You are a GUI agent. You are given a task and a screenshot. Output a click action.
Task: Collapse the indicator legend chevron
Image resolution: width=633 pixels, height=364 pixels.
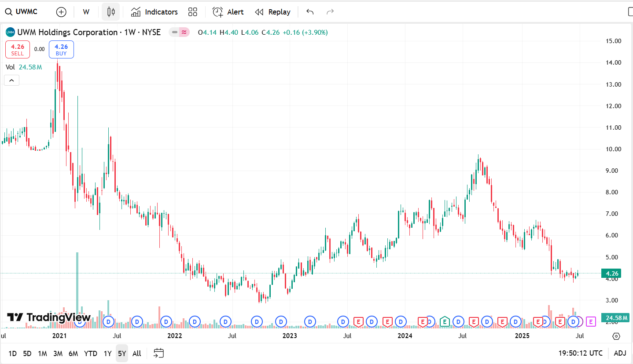(11, 80)
